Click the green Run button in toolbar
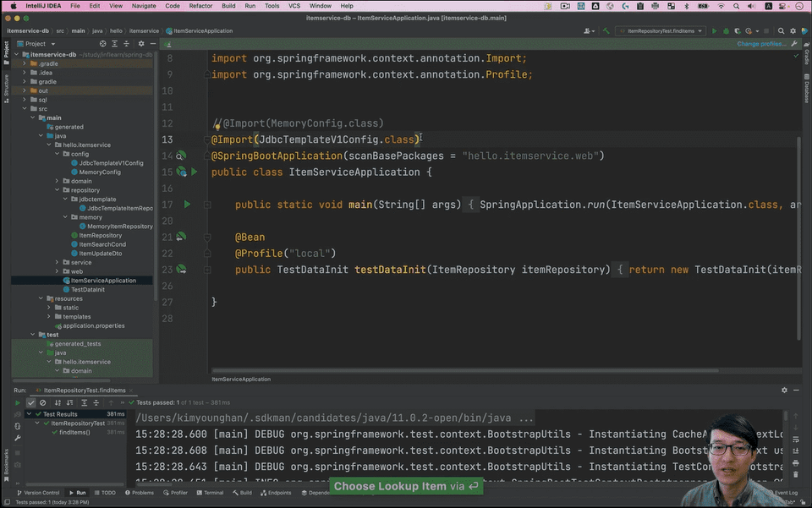Image resolution: width=812 pixels, height=508 pixels. [x=714, y=31]
